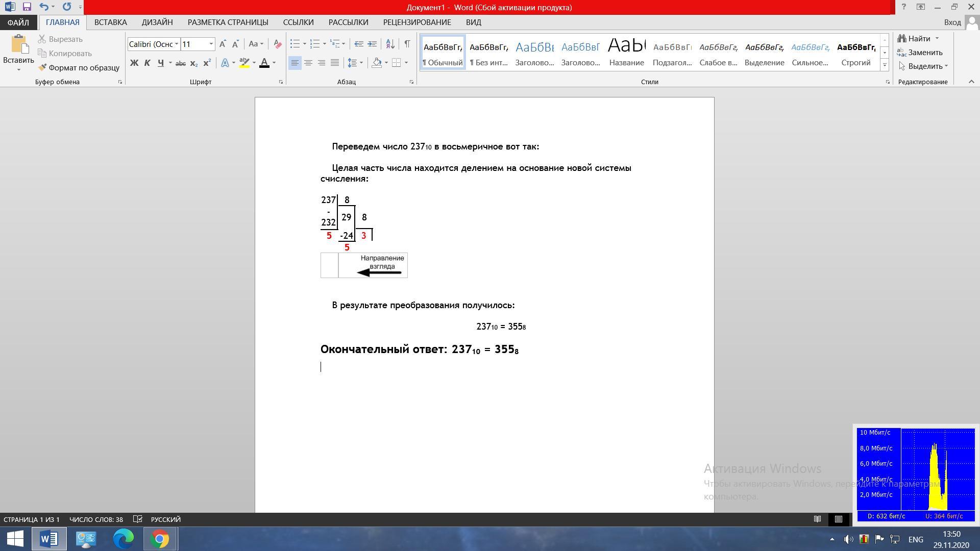Click the Clear Formatting eraser icon
Viewport: 980px width, 551px height.
coord(277,44)
